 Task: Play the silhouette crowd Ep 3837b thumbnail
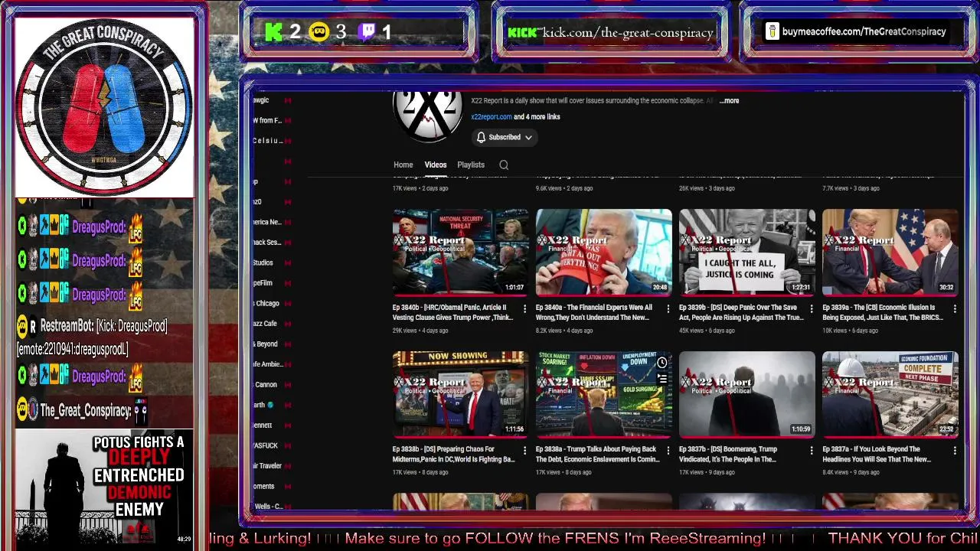747,394
